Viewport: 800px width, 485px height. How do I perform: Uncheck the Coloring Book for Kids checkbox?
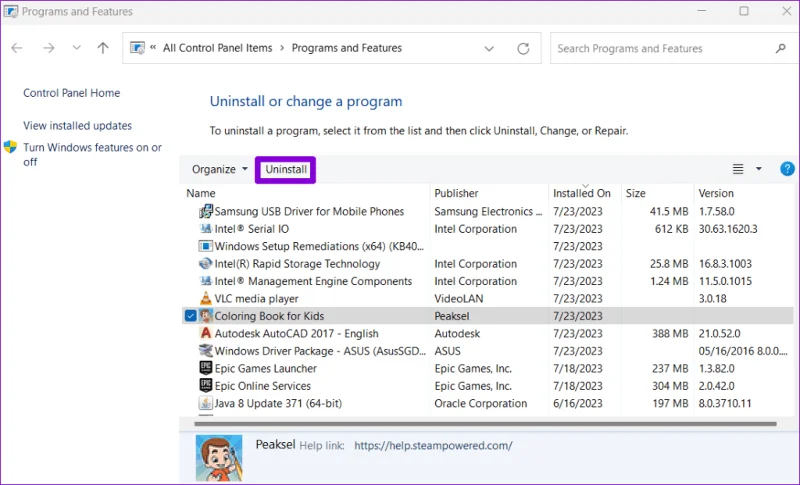(x=190, y=316)
